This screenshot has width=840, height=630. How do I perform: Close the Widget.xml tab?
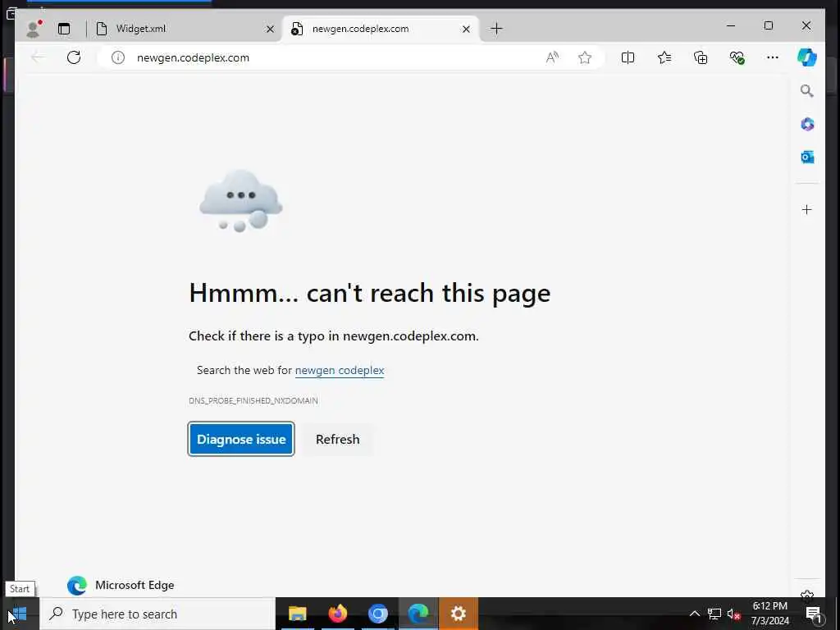[x=270, y=29]
